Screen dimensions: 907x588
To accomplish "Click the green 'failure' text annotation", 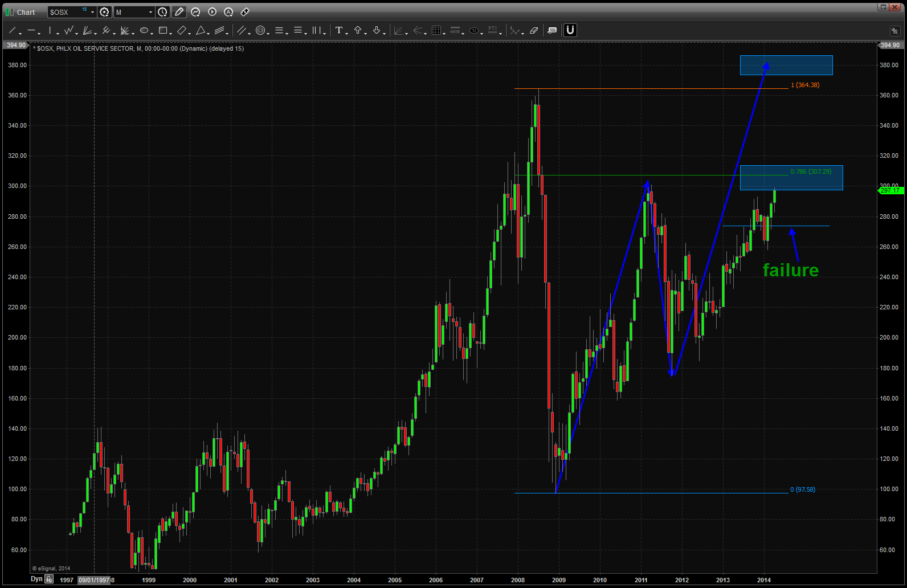I will pos(790,270).
